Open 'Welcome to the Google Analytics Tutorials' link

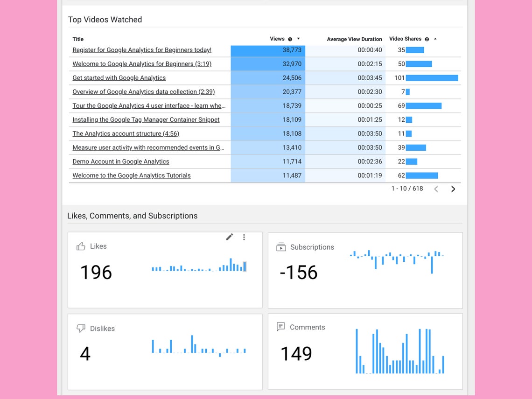tap(132, 175)
